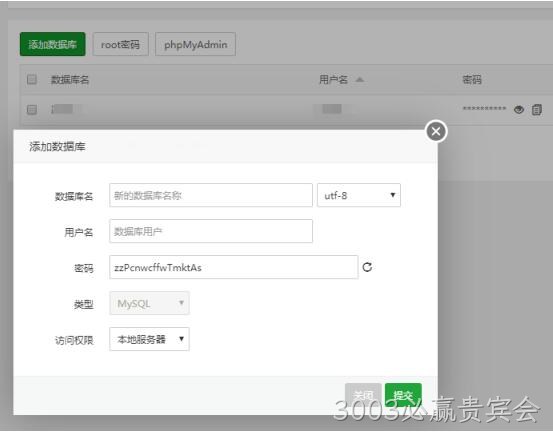Launch phpMyAdmin from the toolbar

[195, 44]
